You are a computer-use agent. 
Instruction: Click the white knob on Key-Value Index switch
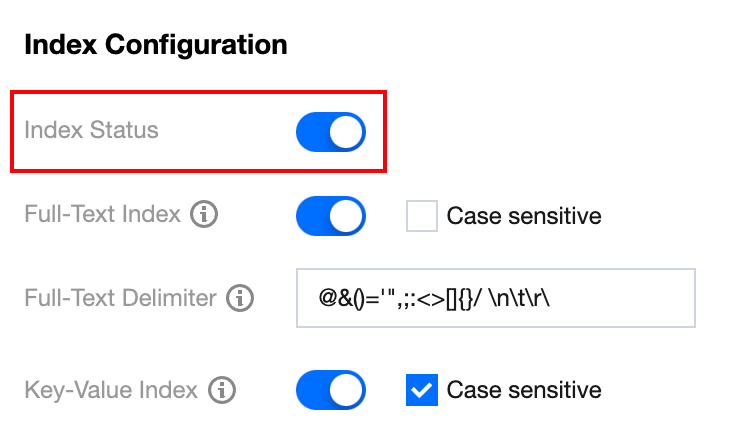[346, 390]
